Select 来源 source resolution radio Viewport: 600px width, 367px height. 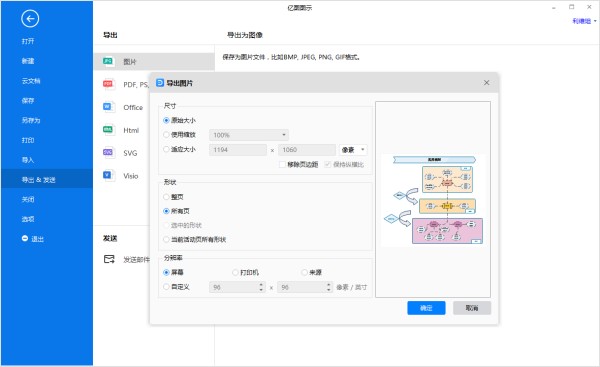click(304, 272)
